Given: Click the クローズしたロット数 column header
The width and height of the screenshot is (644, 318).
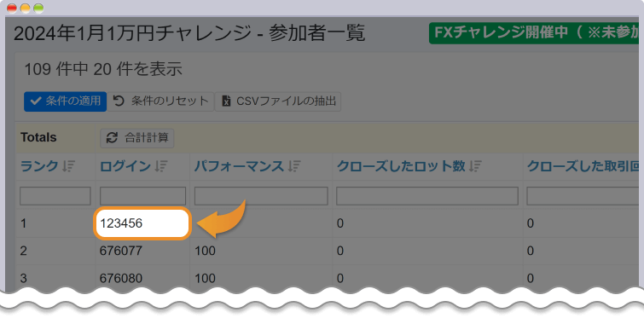Looking at the screenshot, I should pyautogui.click(x=401, y=166).
